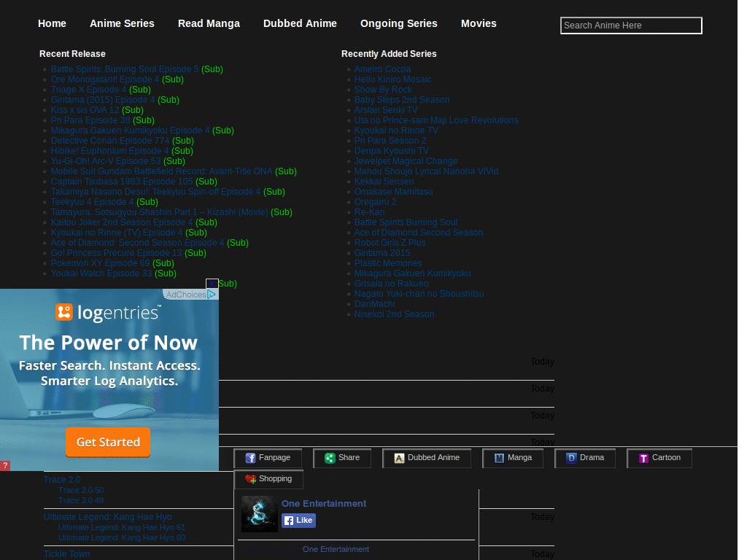Screen dimensions: 747x560
Task: Click the Facebook icon on Fanpage button
Action: 250,458
